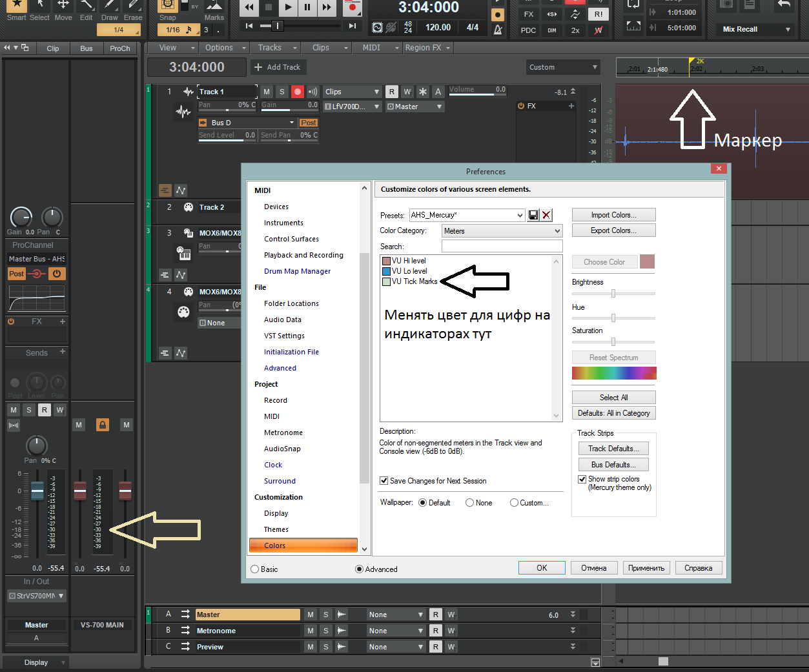The image size is (809, 672).
Task: Select VU Tick Marks color item
Action: (409, 281)
